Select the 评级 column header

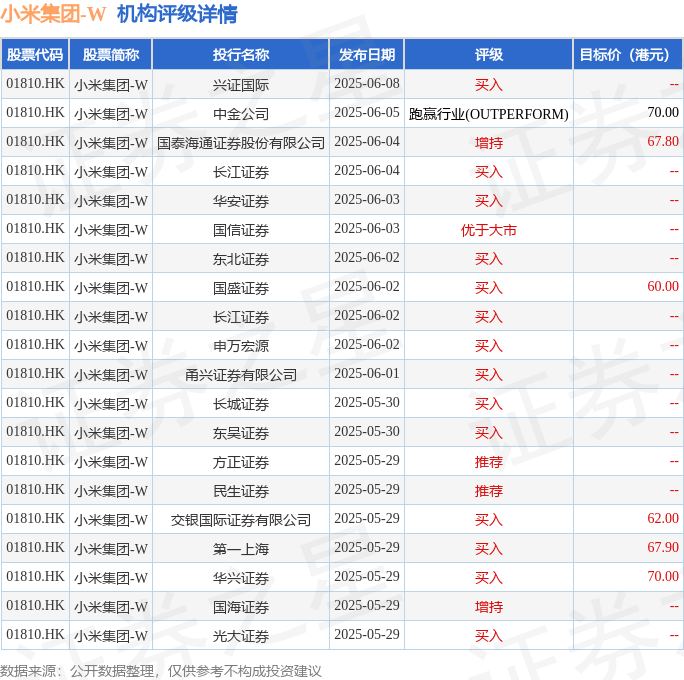[489, 55]
